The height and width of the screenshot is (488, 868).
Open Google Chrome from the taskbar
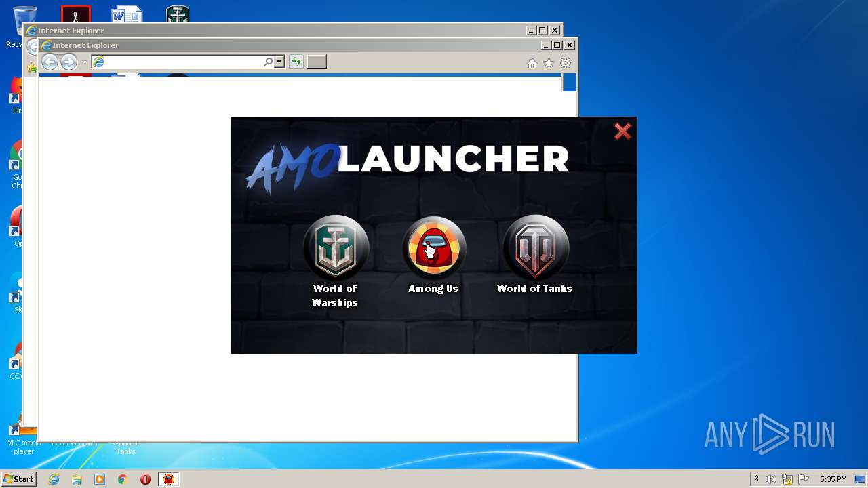[122, 479]
